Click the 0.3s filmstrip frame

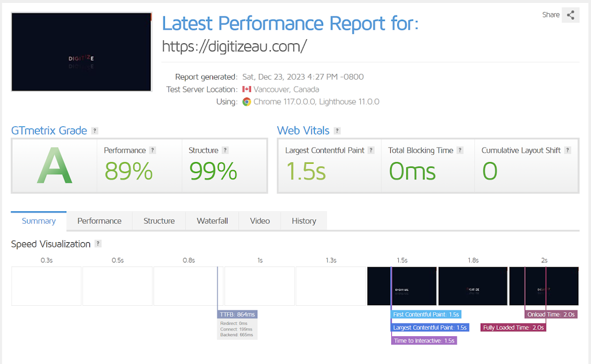pos(46,286)
